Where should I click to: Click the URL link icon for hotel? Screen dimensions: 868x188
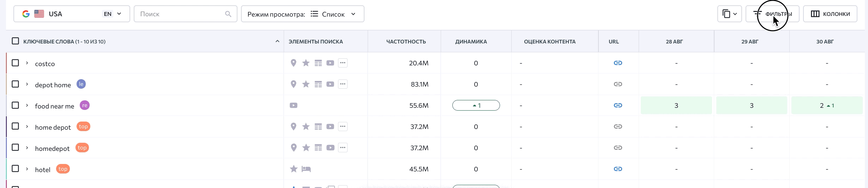click(x=618, y=169)
